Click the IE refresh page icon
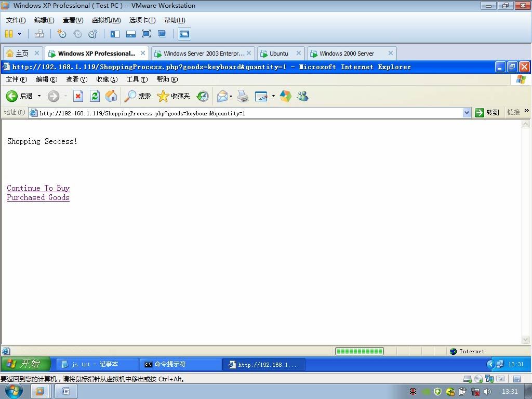Screen dimensions: 532x399 pos(95,96)
